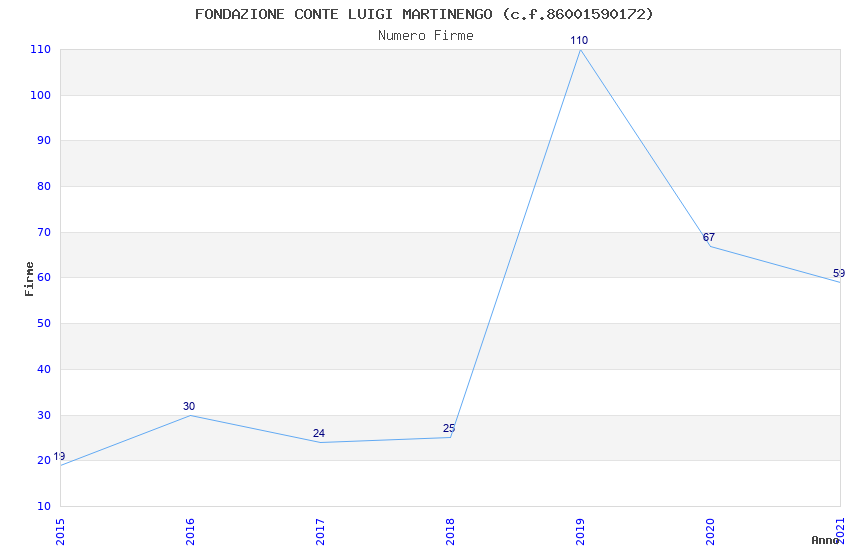Click the data label 25 for 2018
The width and height of the screenshot is (850, 550).
pyautogui.click(x=449, y=429)
